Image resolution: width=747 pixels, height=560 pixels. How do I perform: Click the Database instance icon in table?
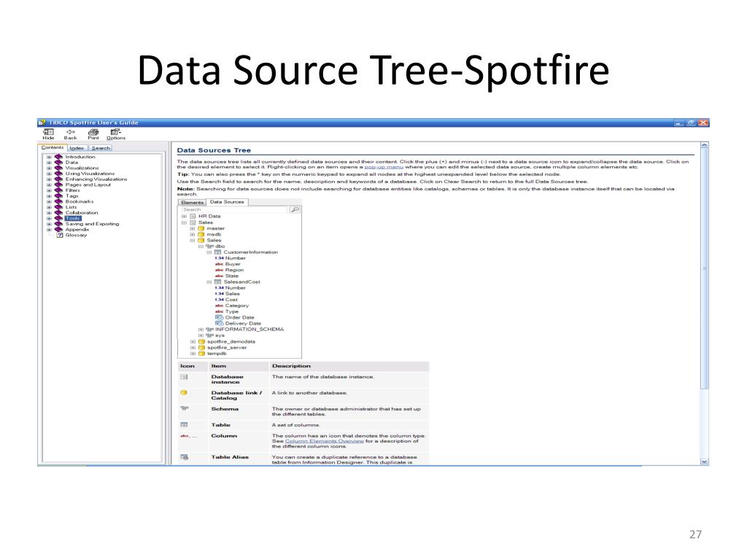click(184, 377)
